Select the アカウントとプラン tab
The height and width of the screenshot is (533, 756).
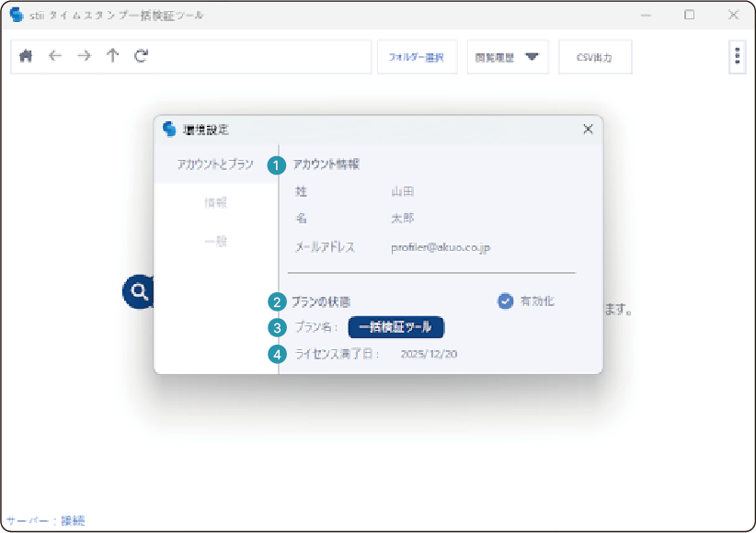point(215,164)
